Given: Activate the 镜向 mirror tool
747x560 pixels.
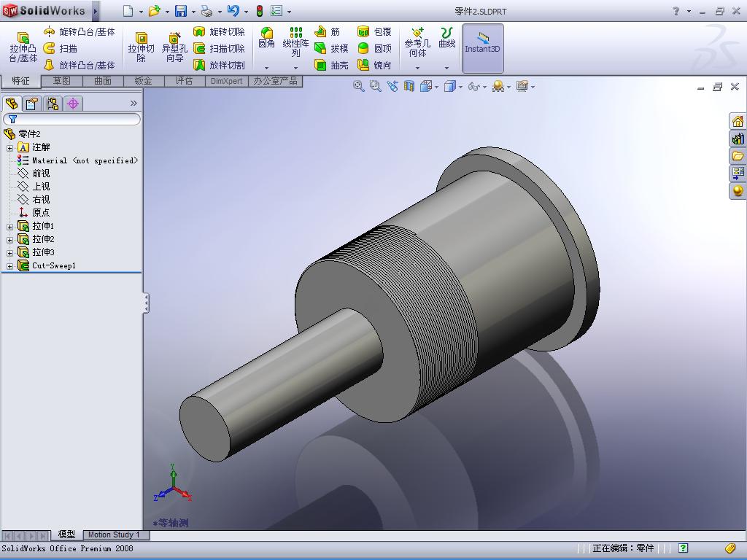Looking at the screenshot, I should [x=374, y=65].
